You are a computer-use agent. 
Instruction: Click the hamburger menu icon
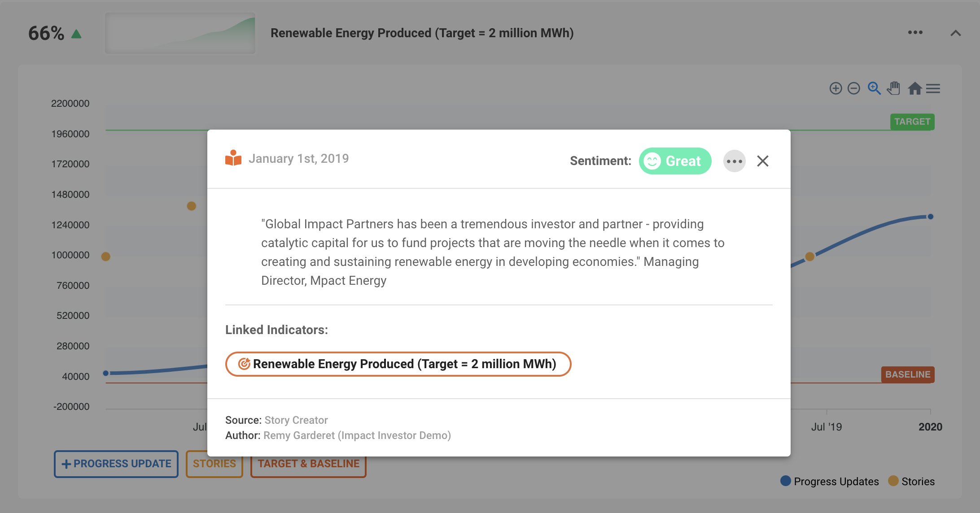coord(933,88)
